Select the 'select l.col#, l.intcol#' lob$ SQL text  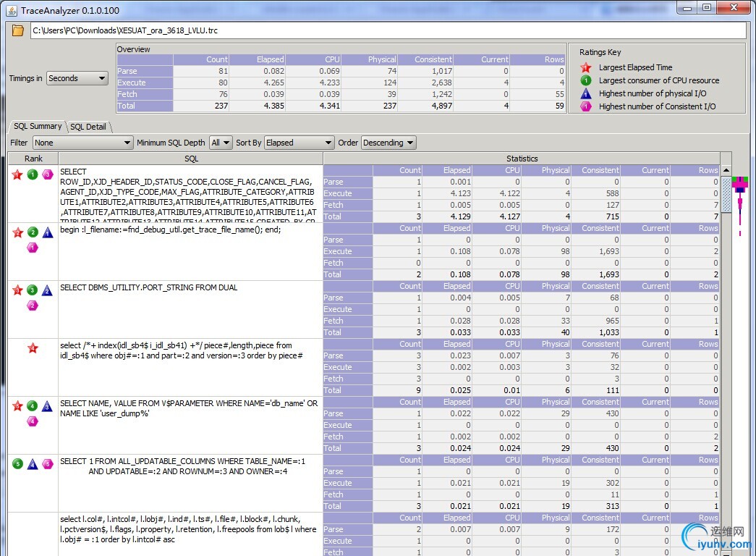point(188,529)
